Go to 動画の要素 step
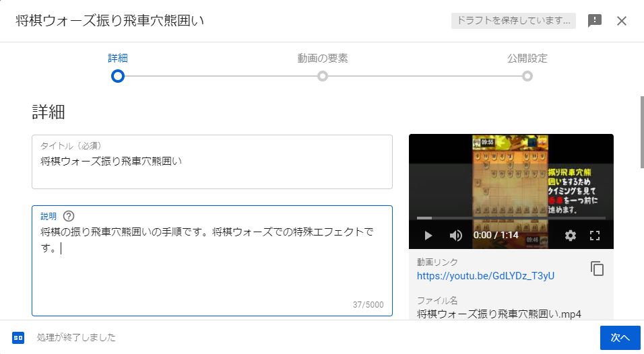The width and height of the screenshot is (644, 354). click(323, 67)
